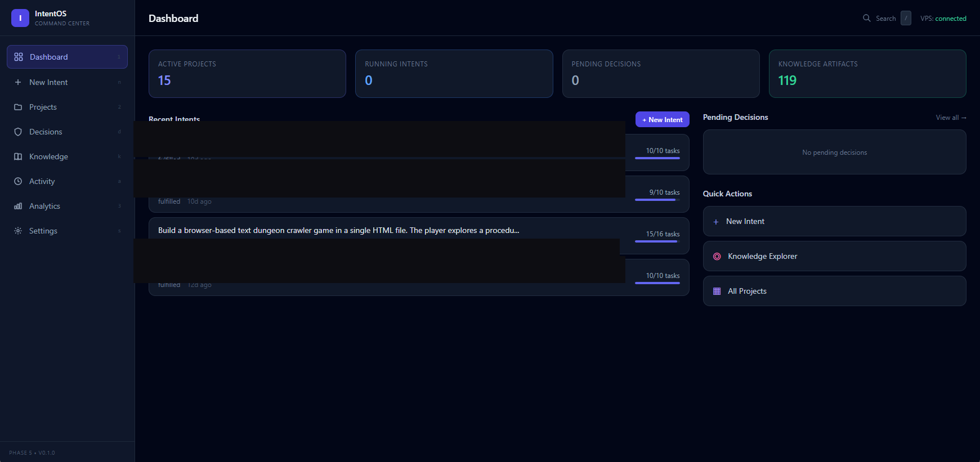Click the Projects folder icon
This screenshot has height=462, width=980.
18,107
